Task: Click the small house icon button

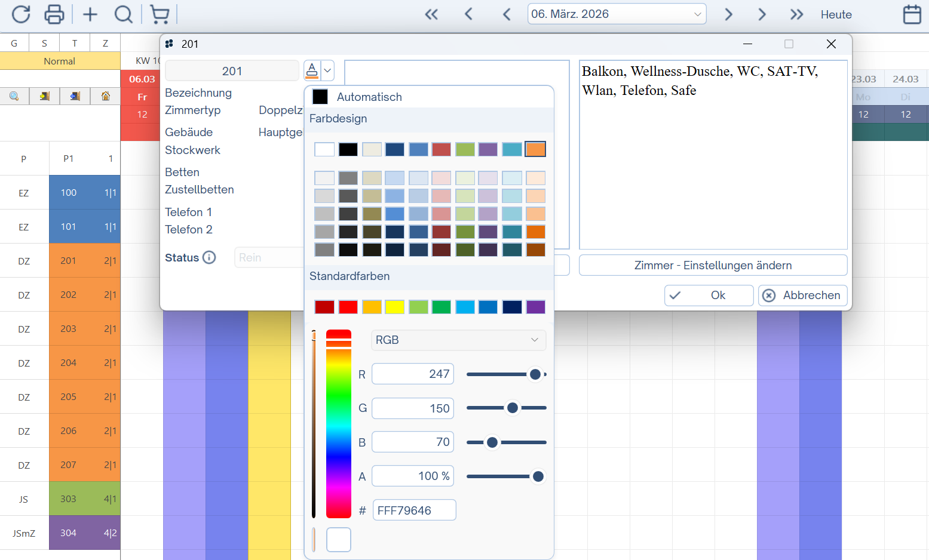Action: point(105,96)
